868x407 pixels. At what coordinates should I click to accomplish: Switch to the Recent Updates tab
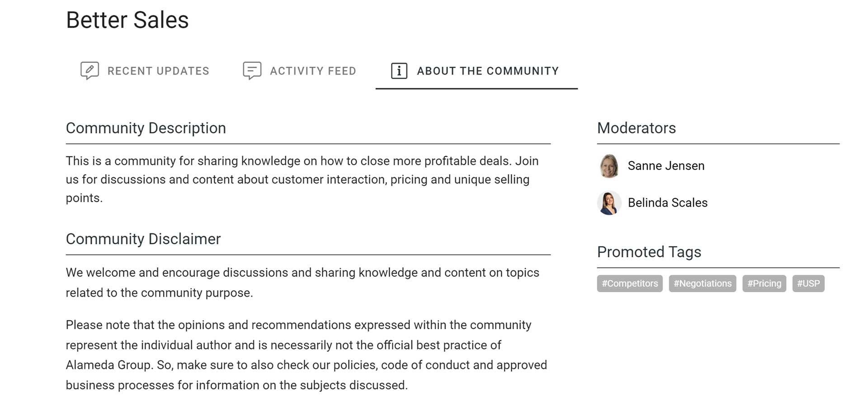point(145,71)
